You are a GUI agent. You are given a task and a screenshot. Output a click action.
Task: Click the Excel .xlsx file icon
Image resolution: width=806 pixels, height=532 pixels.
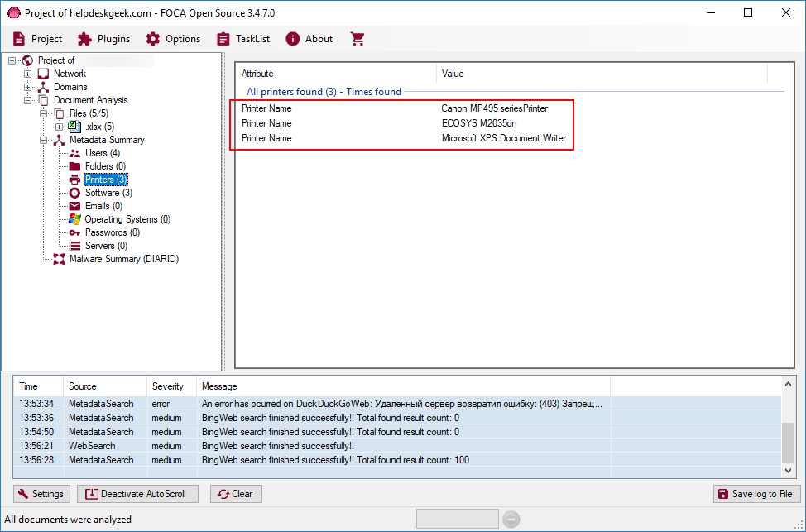[x=74, y=127]
